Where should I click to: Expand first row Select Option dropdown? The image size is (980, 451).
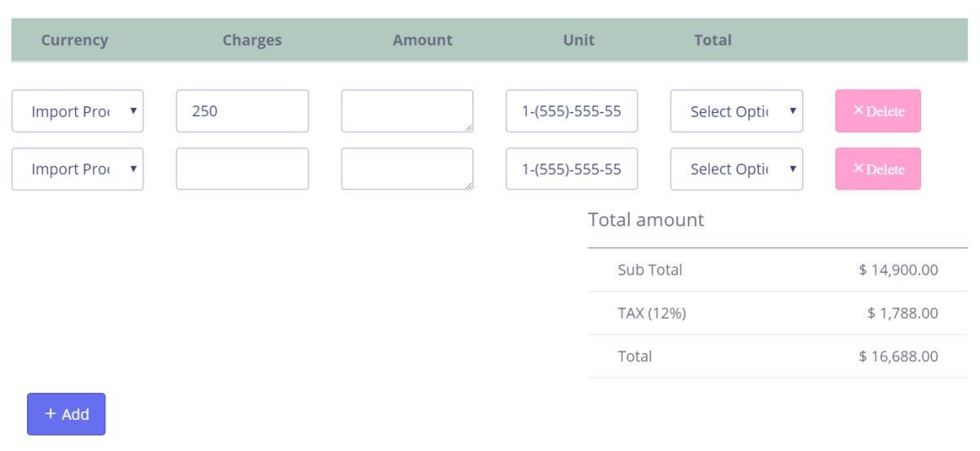pyautogui.click(x=736, y=111)
